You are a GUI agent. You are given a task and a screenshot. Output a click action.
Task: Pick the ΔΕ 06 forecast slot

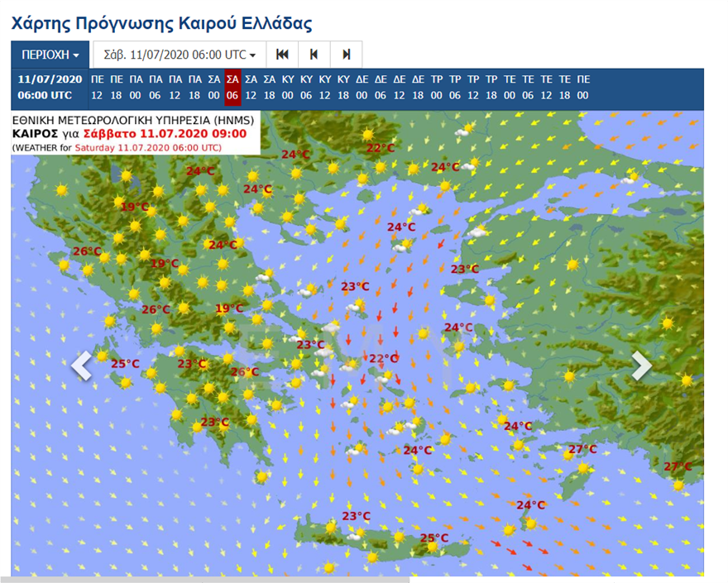click(380, 88)
